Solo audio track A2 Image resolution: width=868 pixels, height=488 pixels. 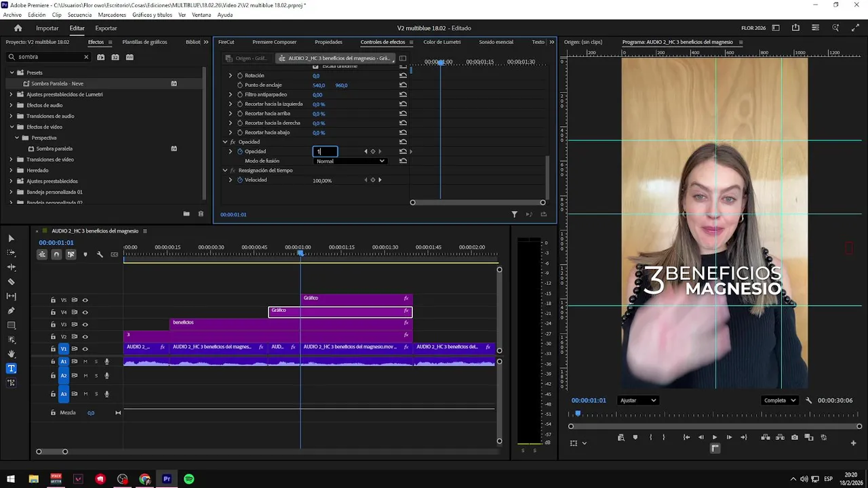coord(96,375)
